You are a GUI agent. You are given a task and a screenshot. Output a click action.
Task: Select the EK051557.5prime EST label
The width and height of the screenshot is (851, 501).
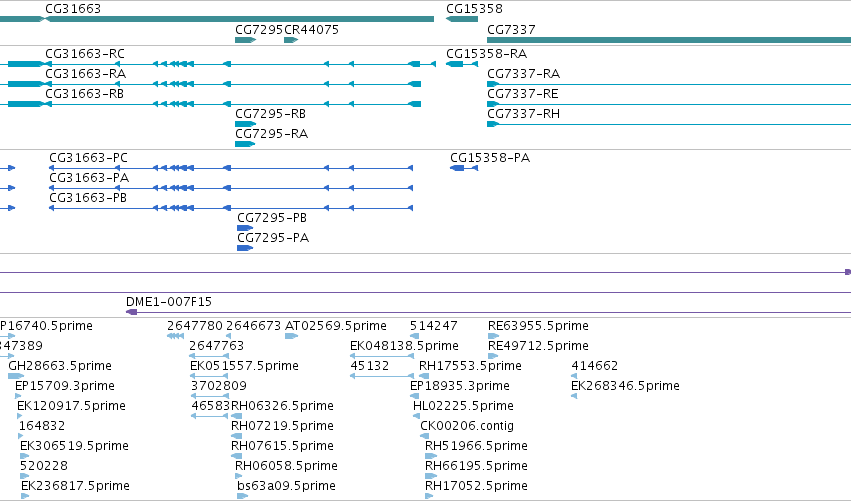(244, 366)
